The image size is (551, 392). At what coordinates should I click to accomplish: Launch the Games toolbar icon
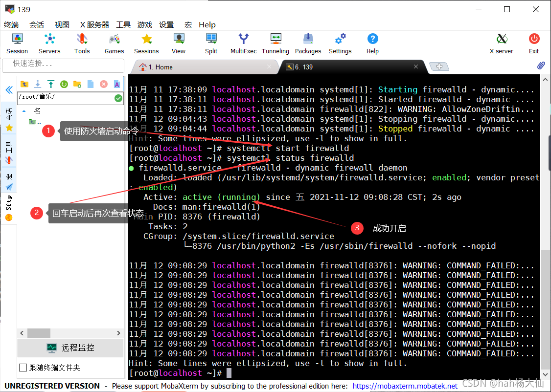tap(114, 44)
